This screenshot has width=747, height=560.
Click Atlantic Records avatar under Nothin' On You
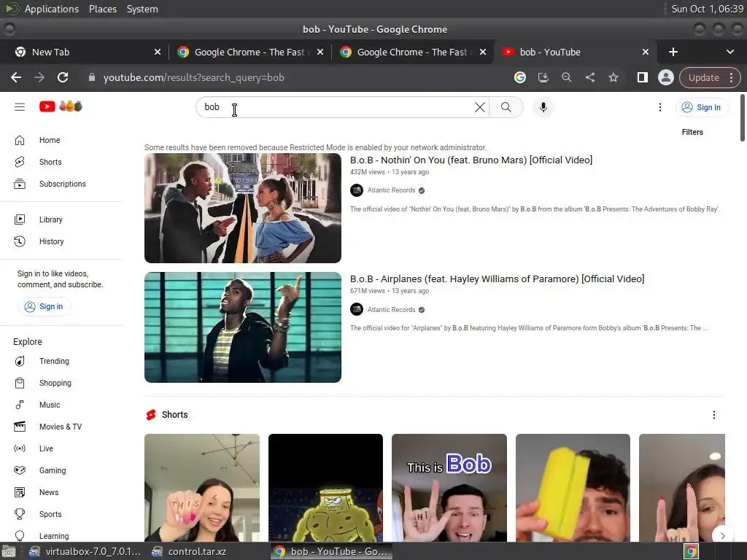(356, 190)
